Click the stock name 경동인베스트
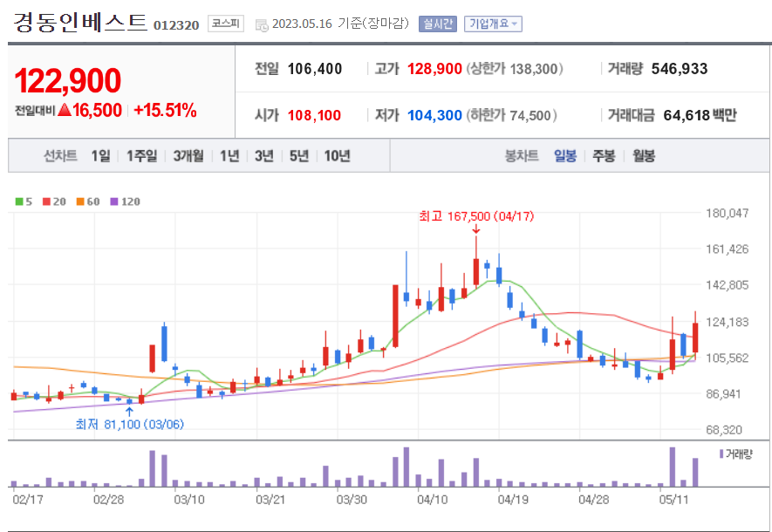Image resolution: width=772 pixels, height=532 pixels. tap(79, 22)
